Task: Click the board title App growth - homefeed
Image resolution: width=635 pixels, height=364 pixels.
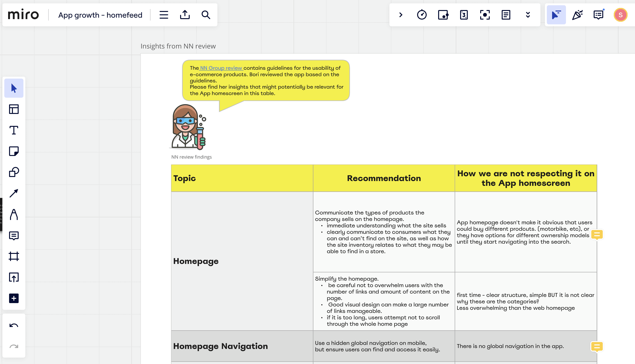Action: click(100, 15)
